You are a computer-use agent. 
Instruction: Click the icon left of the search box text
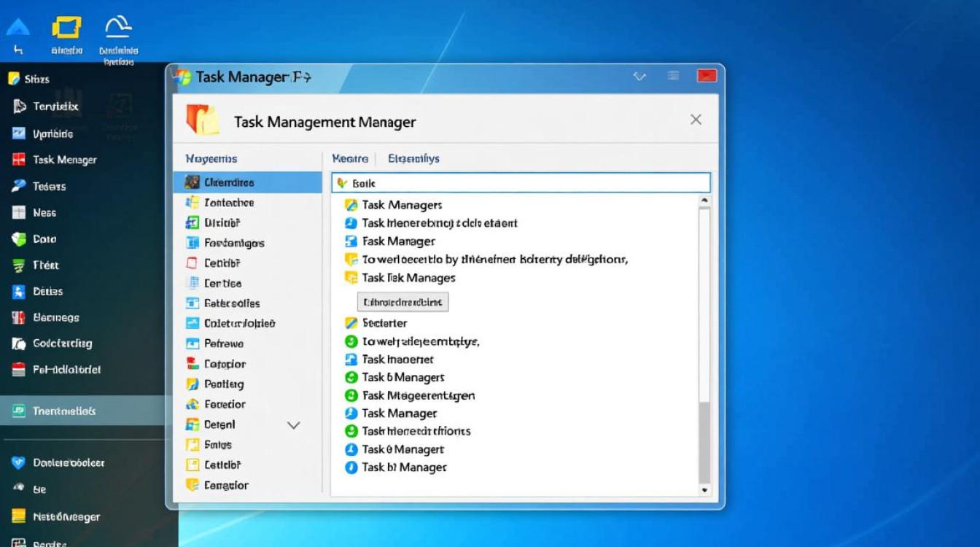point(343,183)
